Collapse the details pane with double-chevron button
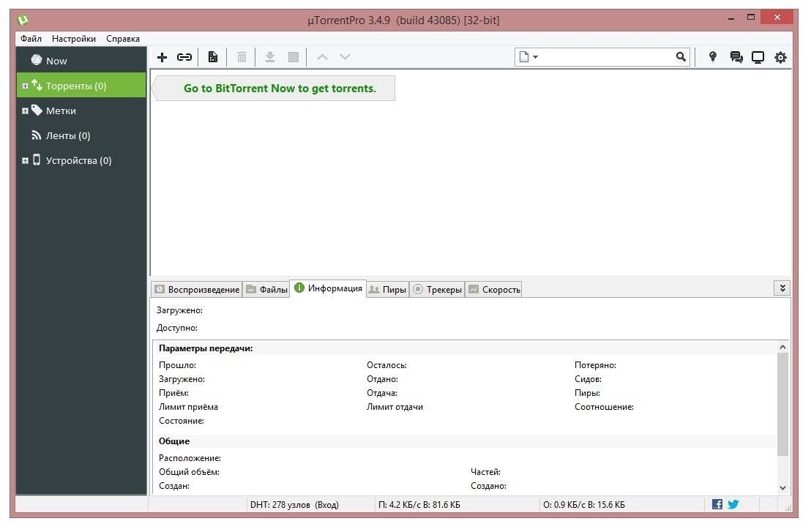 (782, 288)
